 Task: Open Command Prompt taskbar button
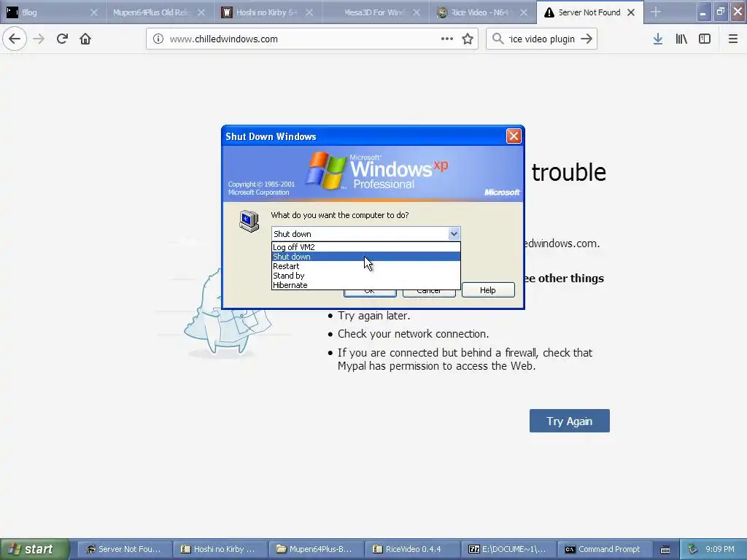pyautogui.click(x=603, y=549)
